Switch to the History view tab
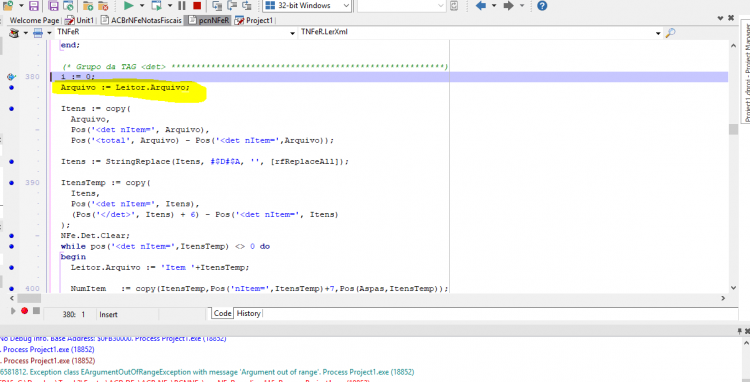Screen dimensions: 750x382 pyautogui.click(x=249, y=313)
